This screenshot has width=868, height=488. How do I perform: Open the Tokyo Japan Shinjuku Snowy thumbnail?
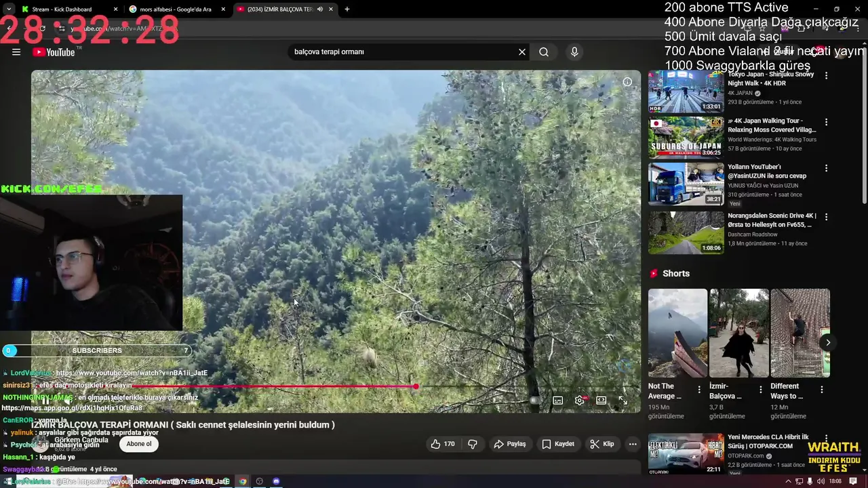pos(686,91)
